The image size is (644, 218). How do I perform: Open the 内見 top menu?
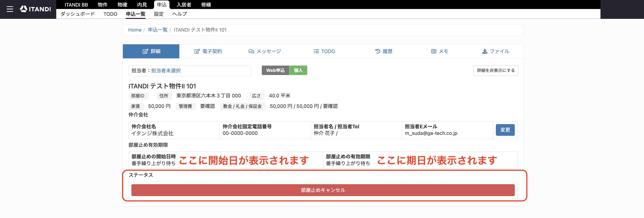click(142, 5)
